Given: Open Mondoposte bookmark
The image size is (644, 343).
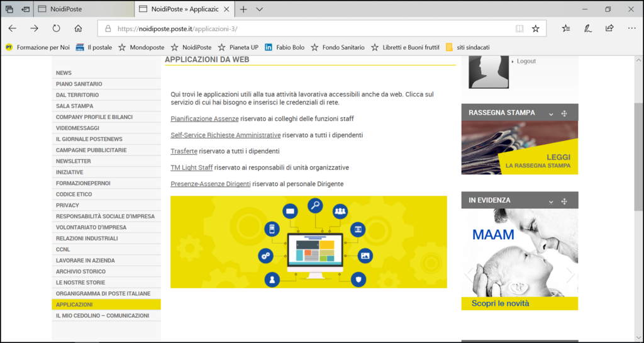Looking at the screenshot, I should click(x=142, y=47).
